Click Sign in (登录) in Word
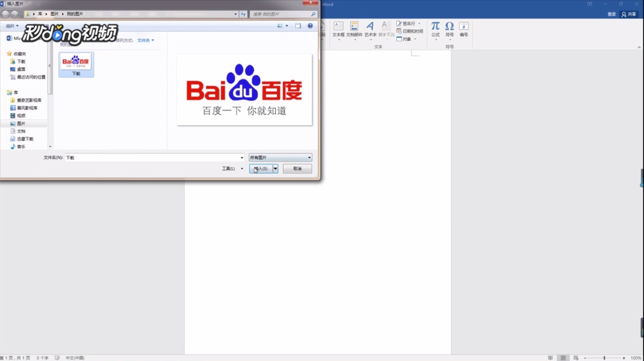Viewport: 644px width, 361px height. click(611, 14)
